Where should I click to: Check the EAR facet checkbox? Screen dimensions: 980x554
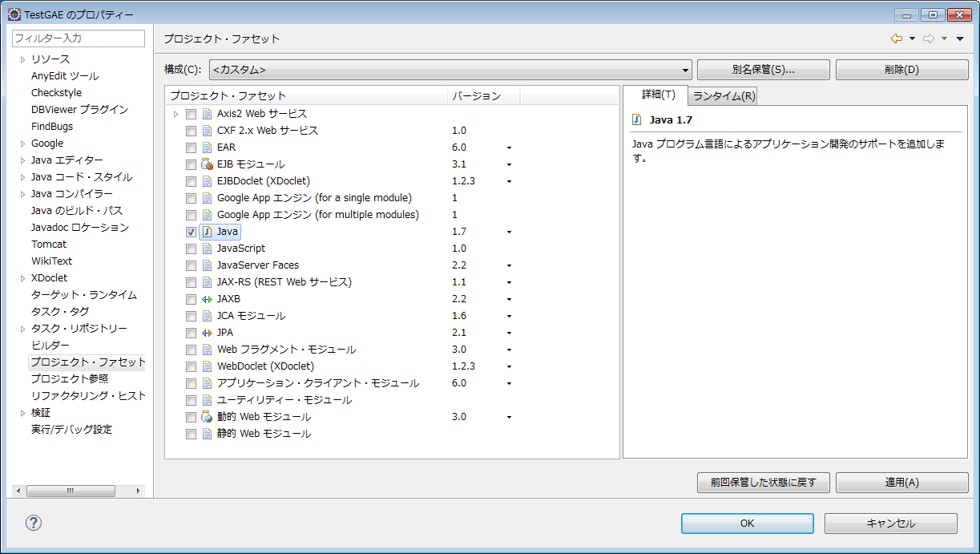(x=191, y=148)
